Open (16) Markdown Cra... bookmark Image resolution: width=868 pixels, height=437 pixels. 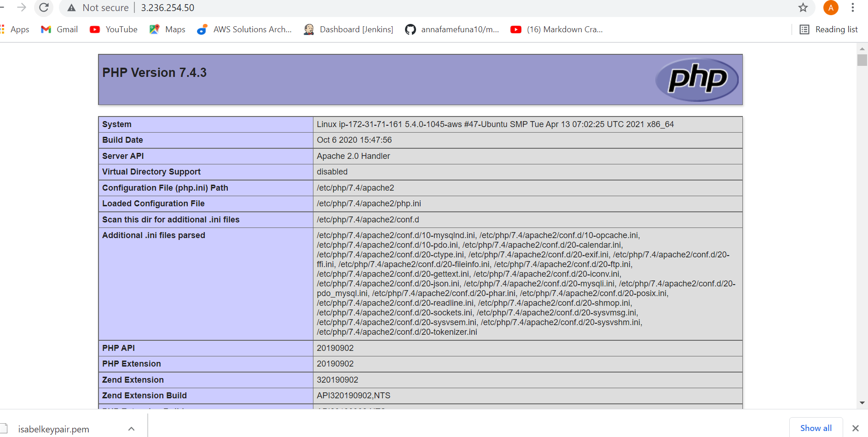pyautogui.click(x=556, y=29)
